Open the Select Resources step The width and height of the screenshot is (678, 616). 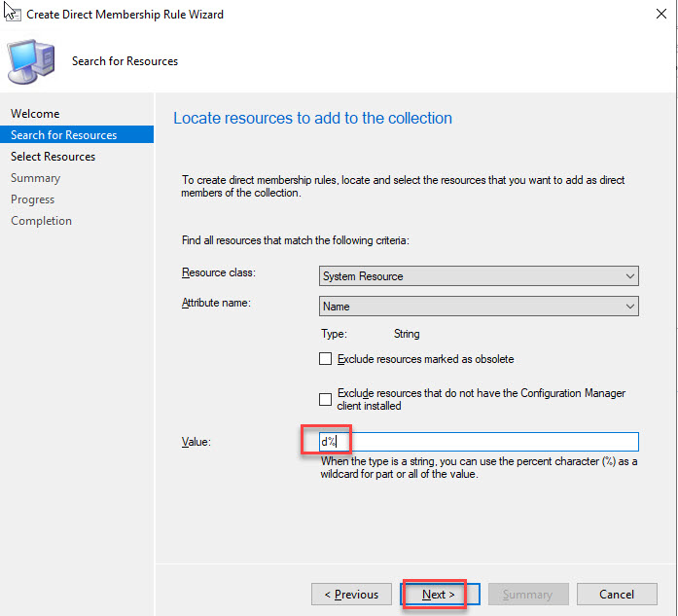54,157
